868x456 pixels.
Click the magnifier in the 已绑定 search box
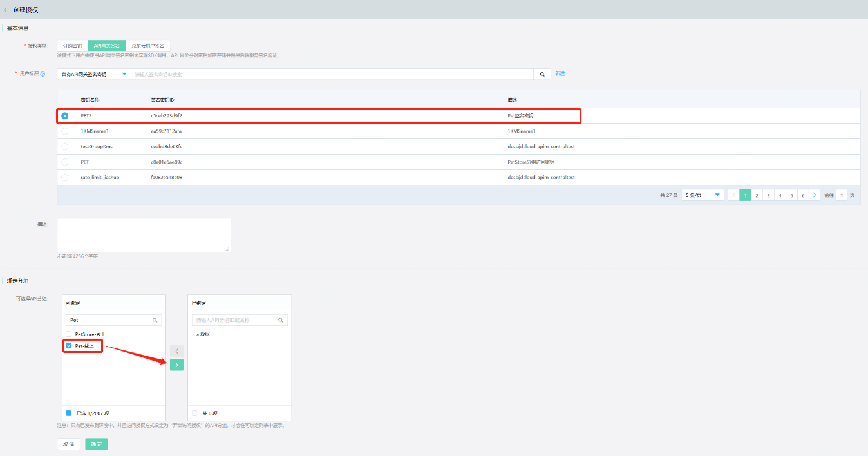(280, 319)
